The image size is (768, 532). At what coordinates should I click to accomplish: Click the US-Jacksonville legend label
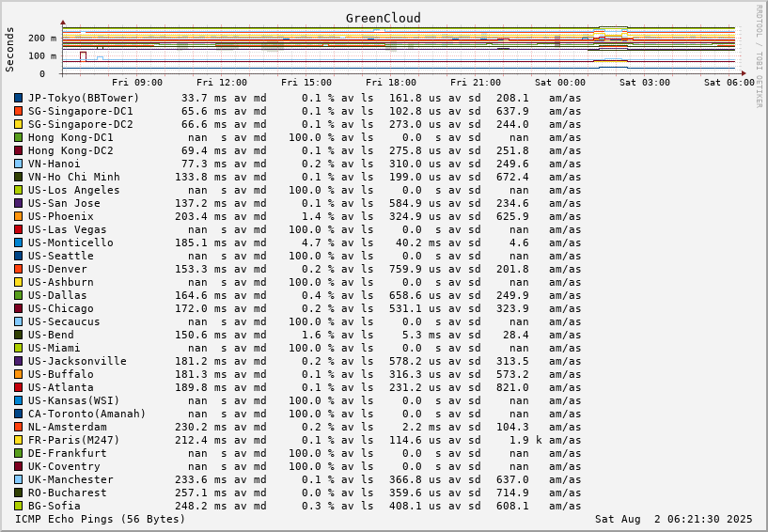[x=77, y=361]
